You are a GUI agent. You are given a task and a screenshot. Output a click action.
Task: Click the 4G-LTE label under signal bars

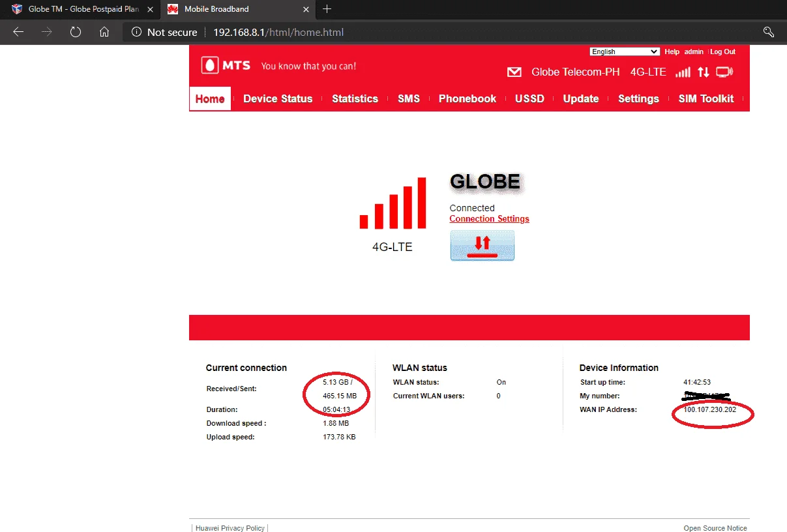click(393, 247)
